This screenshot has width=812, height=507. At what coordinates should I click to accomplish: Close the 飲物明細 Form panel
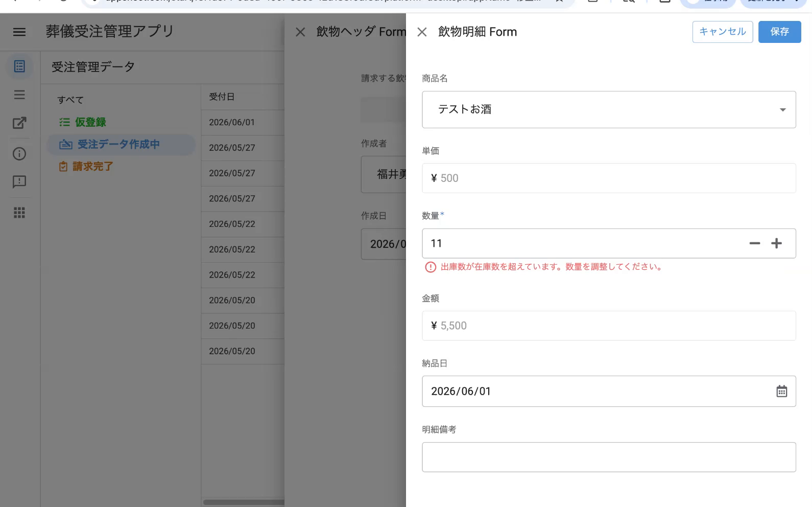tap(422, 32)
